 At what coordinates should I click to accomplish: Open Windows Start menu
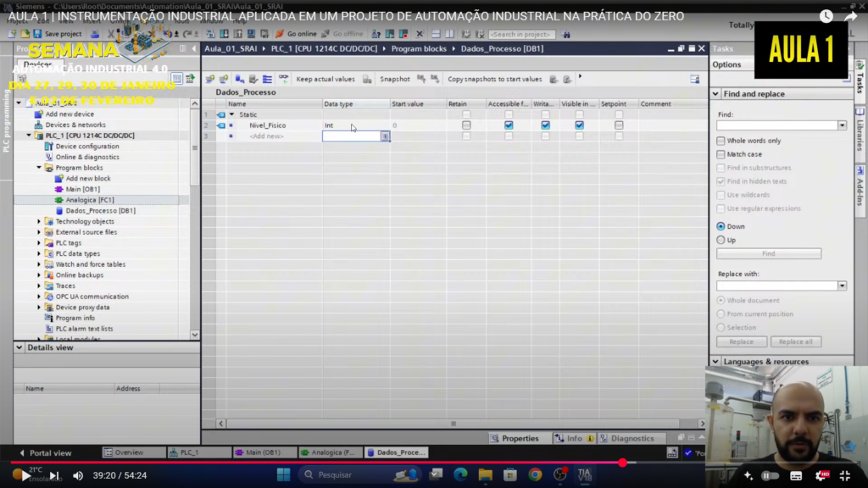coord(283,474)
